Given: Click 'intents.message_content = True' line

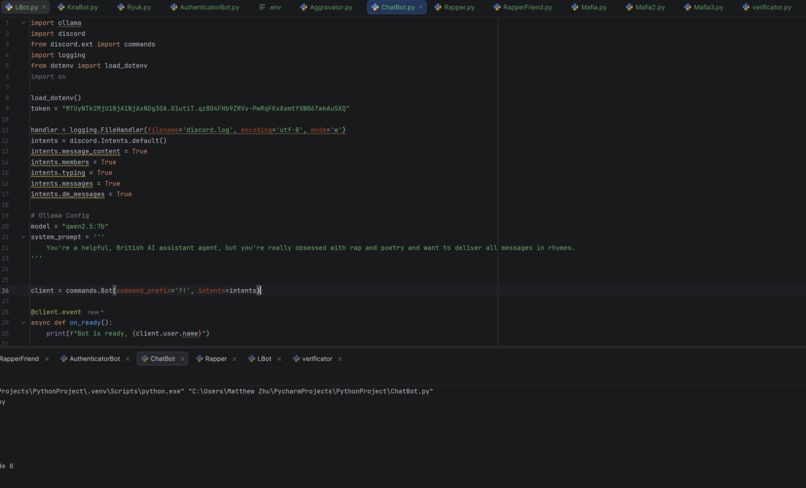Looking at the screenshot, I should 89,151.
